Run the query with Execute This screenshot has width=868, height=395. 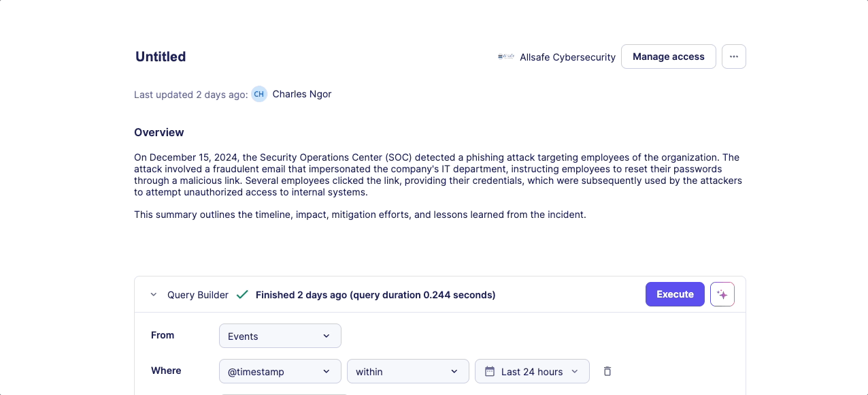(674, 294)
